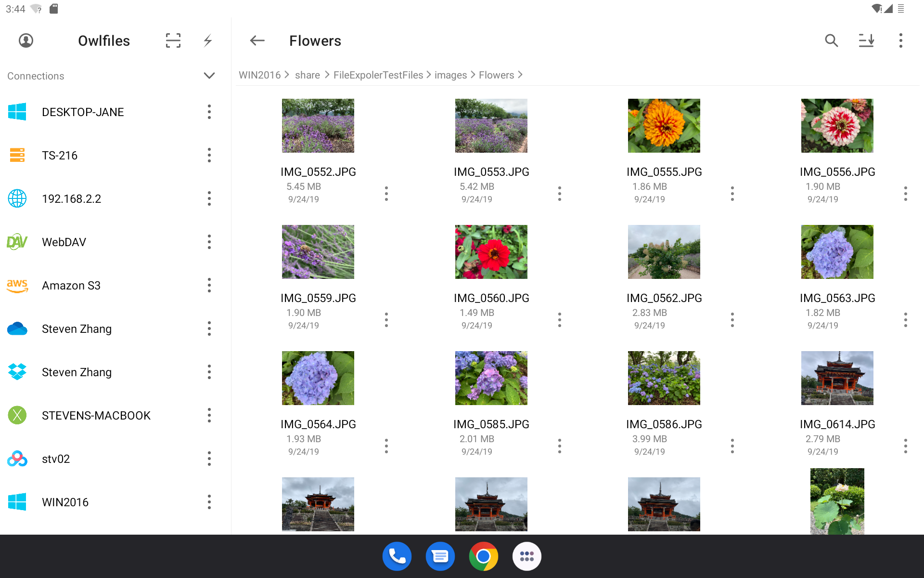Image resolution: width=924 pixels, height=578 pixels.
Task: Open IMG_0556.JPG red-white flower thumbnail
Action: tap(837, 126)
